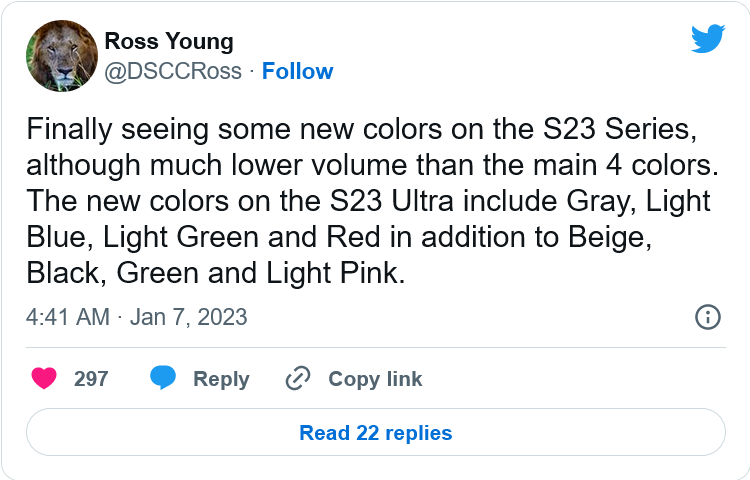Viewport: 750px width, 480px height.
Task: Click the line mentioning S23 Ultra
Action: [368, 201]
